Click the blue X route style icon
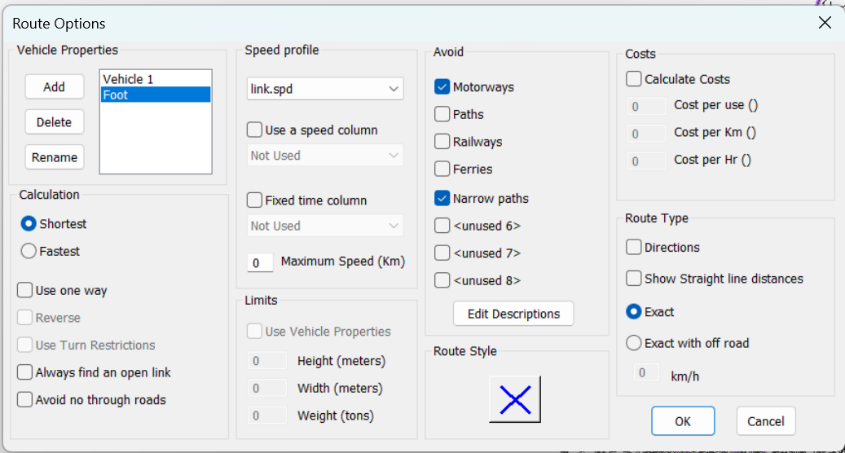Screen dimensions: 845x453 pyautogui.click(x=514, y=400)
